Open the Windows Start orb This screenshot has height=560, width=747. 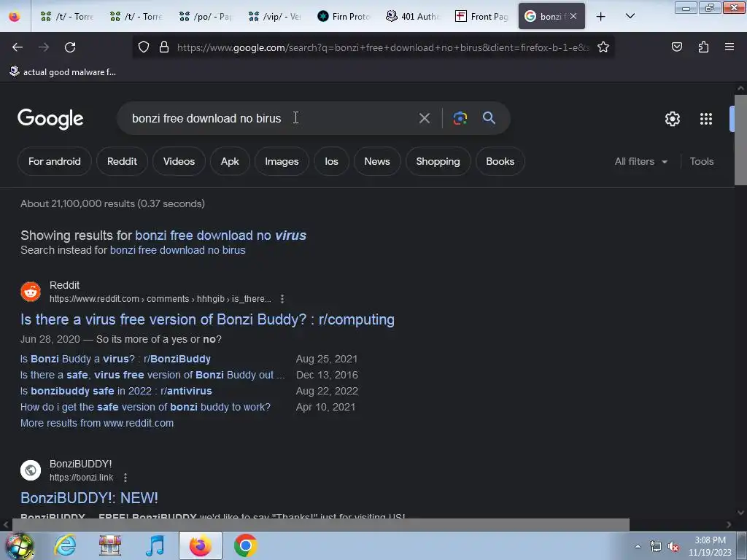[20, 545]
